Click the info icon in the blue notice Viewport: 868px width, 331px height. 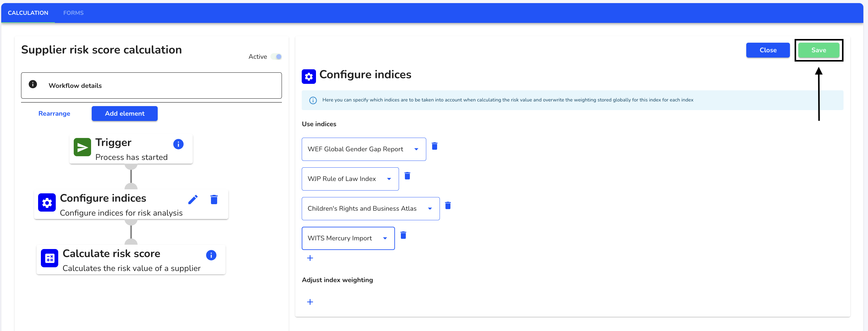313,100
